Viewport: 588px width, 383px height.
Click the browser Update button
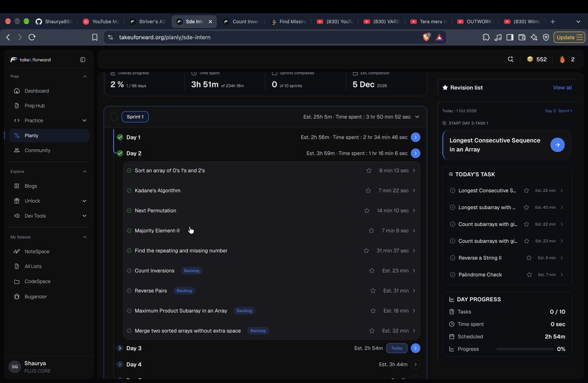[569, 37]
